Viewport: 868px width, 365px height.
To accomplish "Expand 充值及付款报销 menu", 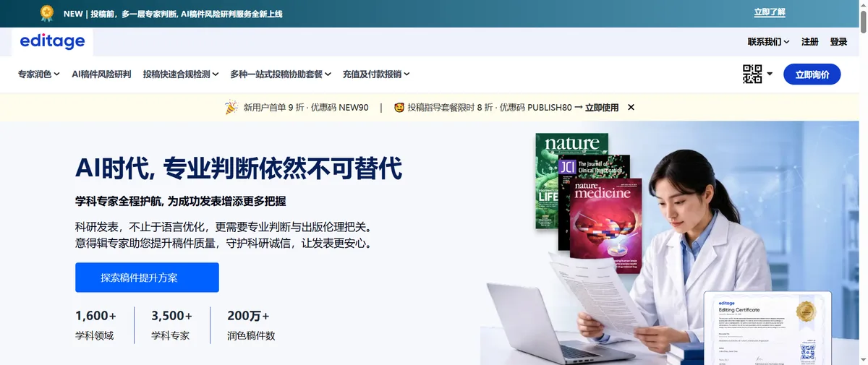I will 376,74.
